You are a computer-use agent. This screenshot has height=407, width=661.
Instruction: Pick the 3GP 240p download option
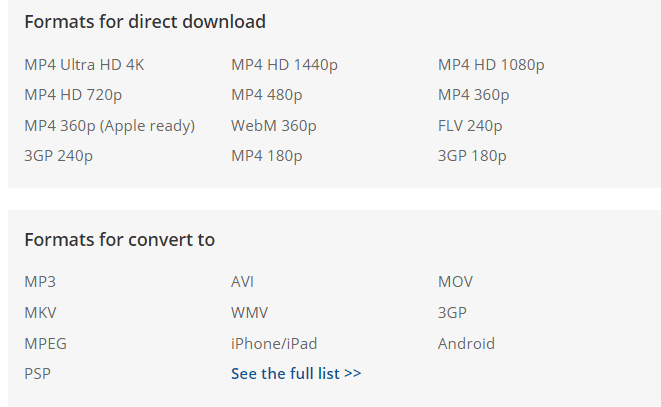pyautogui.click(x=58, y=156)
